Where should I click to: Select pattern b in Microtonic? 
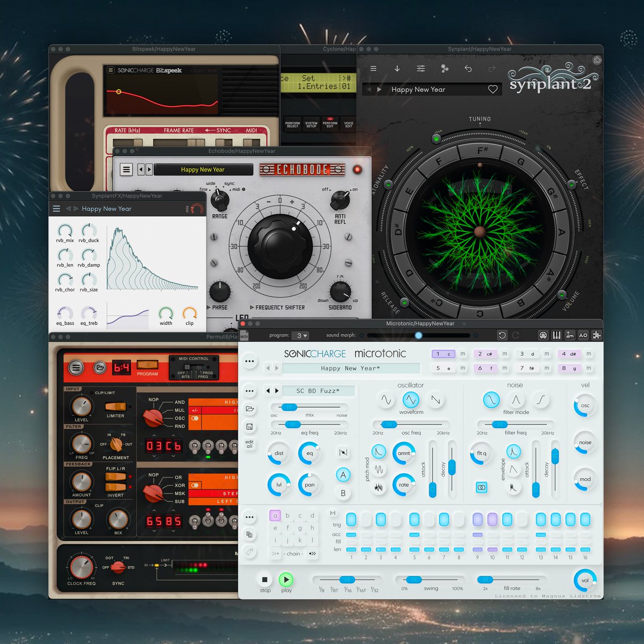point(288,516)
